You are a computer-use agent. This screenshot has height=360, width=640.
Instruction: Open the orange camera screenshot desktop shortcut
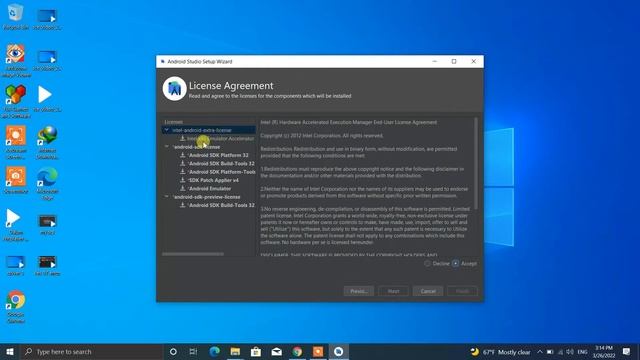[16, 180]
